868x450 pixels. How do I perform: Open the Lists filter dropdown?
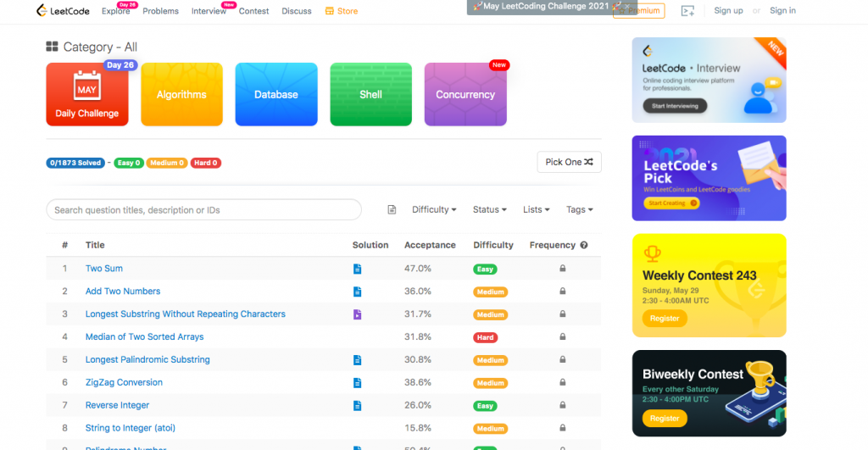[536, 210]
